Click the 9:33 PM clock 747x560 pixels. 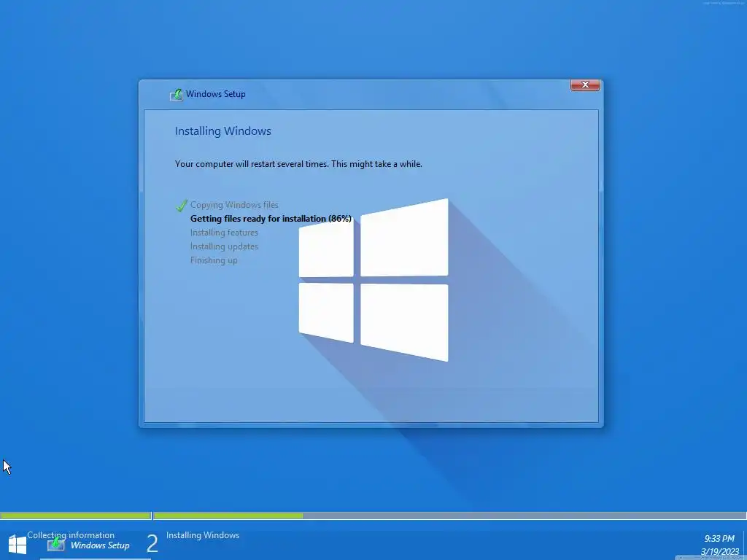point(719,539)
